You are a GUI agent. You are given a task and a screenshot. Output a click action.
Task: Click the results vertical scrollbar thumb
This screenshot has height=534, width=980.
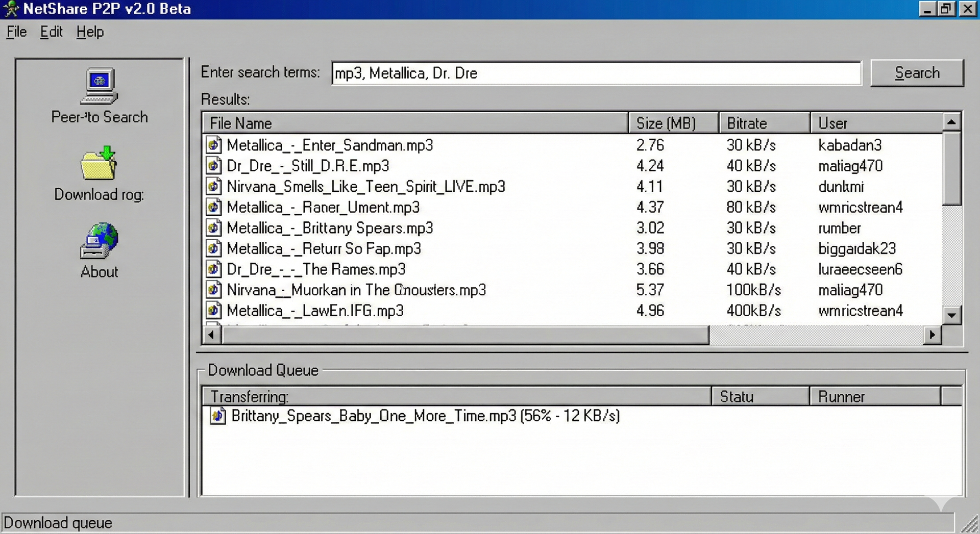pos(951,168)
